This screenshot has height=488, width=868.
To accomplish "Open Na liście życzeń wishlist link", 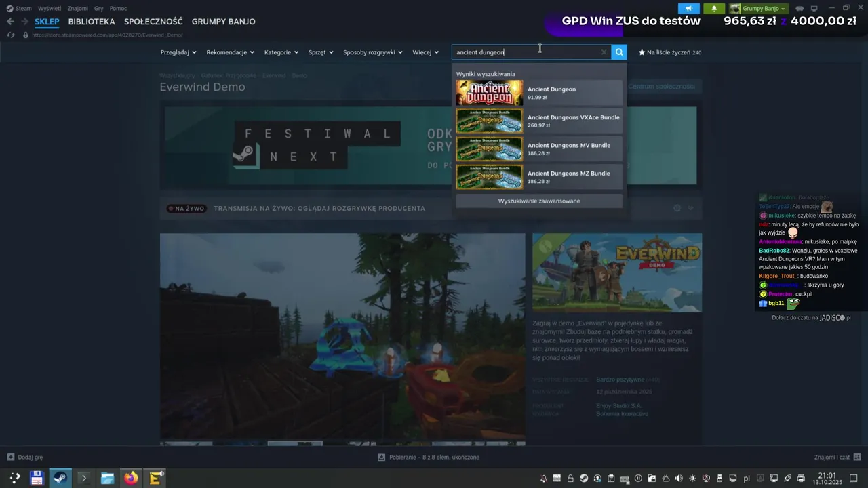I will [x=670, y=52].
